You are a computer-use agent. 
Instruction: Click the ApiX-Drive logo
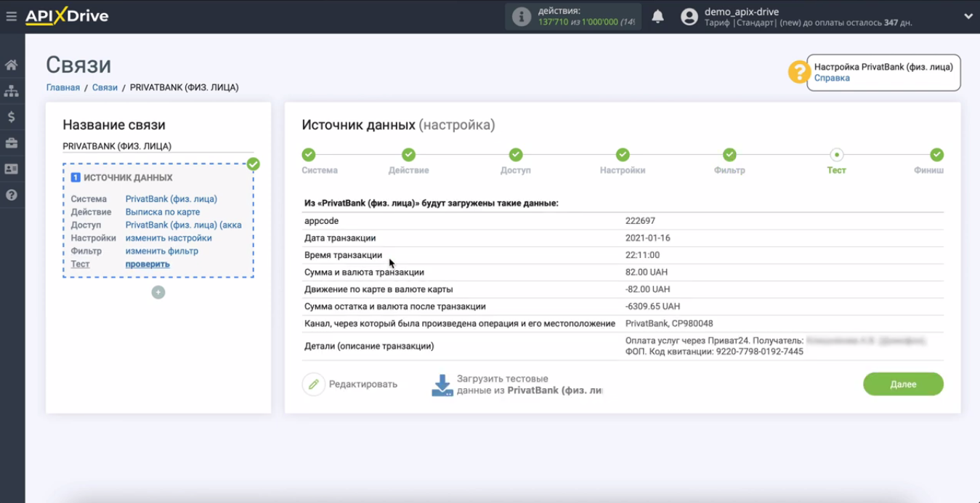tap(67, 16)
